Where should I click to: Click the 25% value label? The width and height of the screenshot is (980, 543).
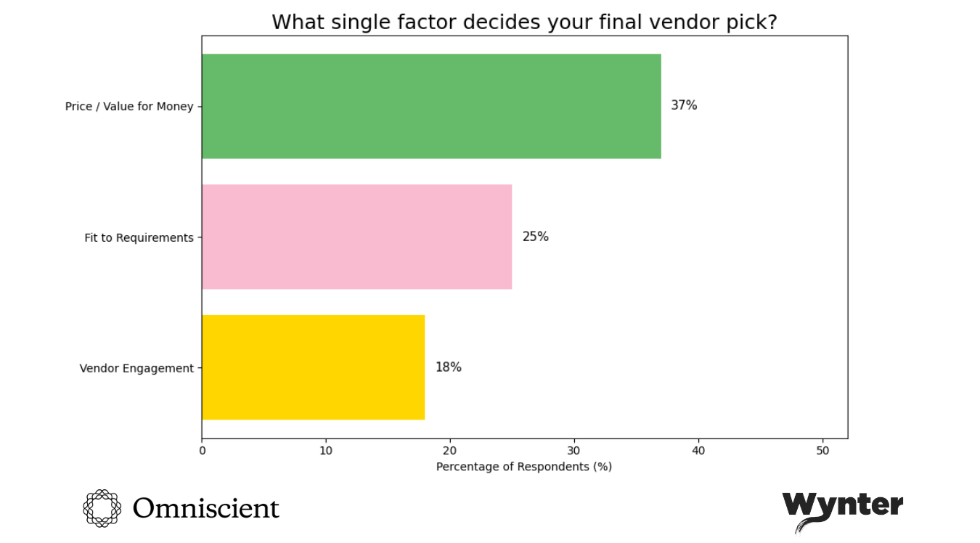(x=535, y=237)
